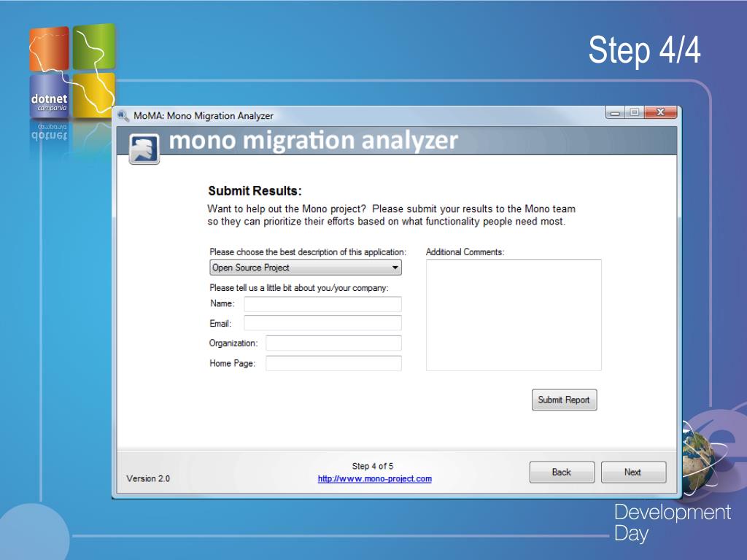
Task: Click the dotnet campania logo
Action: coord(72,71)
